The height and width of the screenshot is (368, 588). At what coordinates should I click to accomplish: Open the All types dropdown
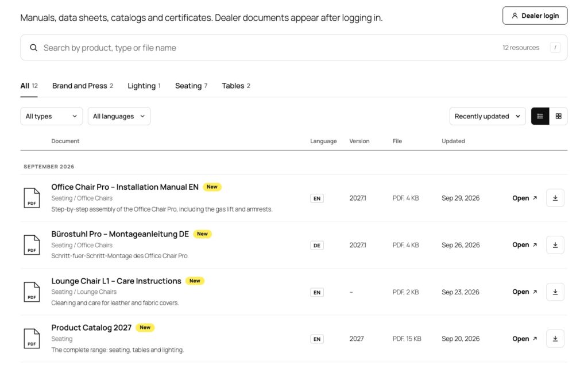point(51,116)
